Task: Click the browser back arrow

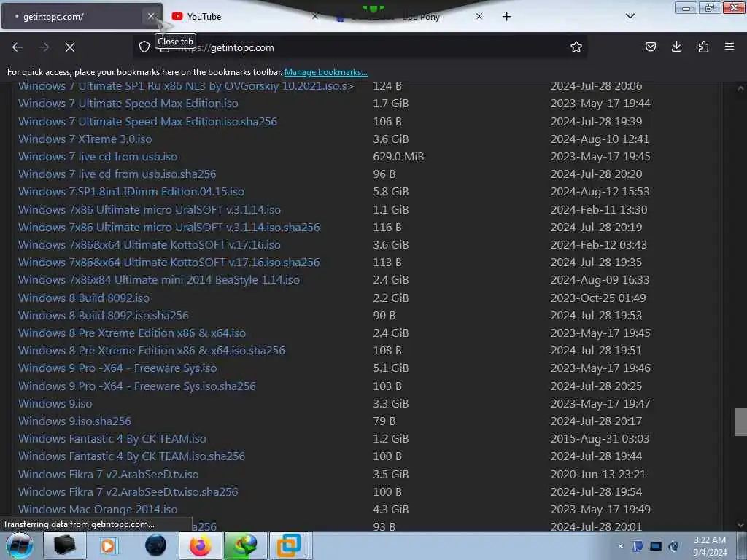Action: 18,47
